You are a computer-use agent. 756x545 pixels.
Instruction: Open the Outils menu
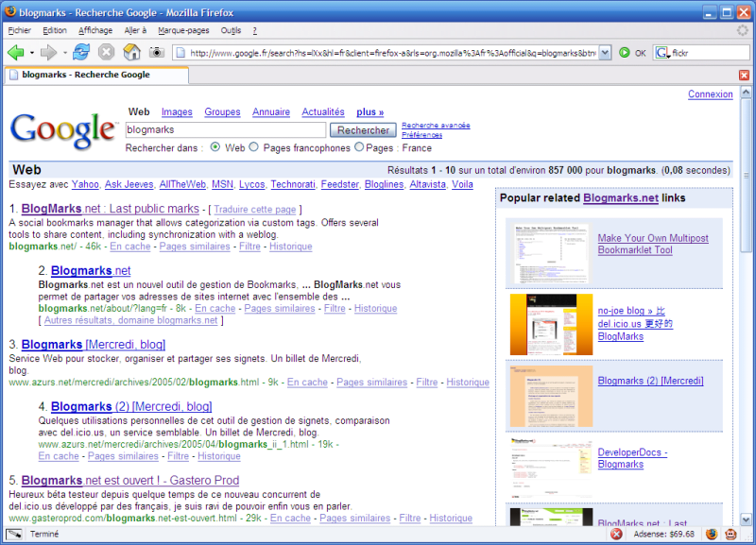click(231, 30)
